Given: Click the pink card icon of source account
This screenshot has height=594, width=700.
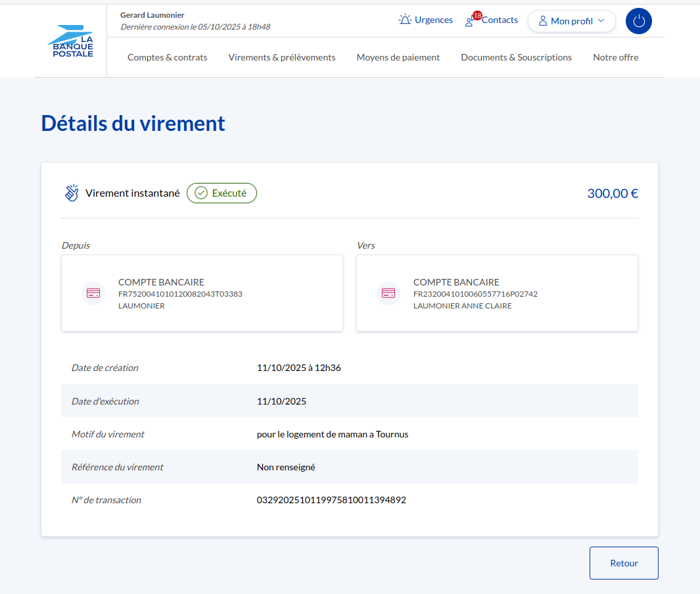Looking at the screenshot, I should click(x=93, y=293).
